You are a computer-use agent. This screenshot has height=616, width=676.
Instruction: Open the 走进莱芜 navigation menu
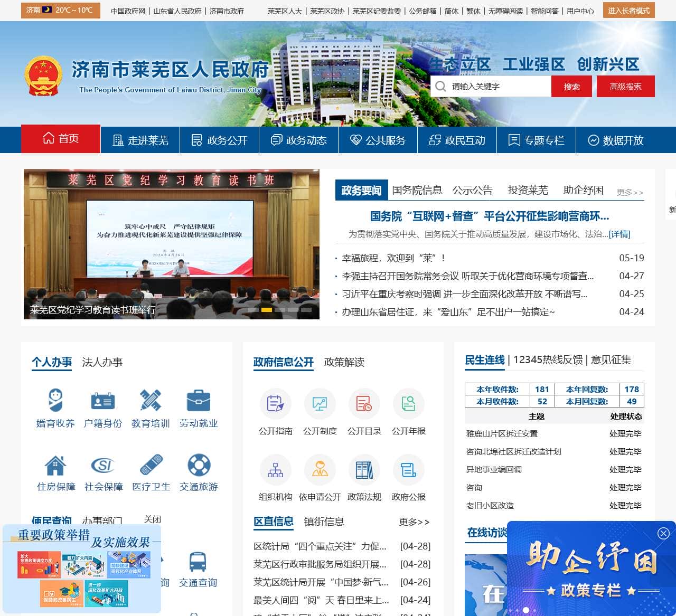[x=140, y=140]
